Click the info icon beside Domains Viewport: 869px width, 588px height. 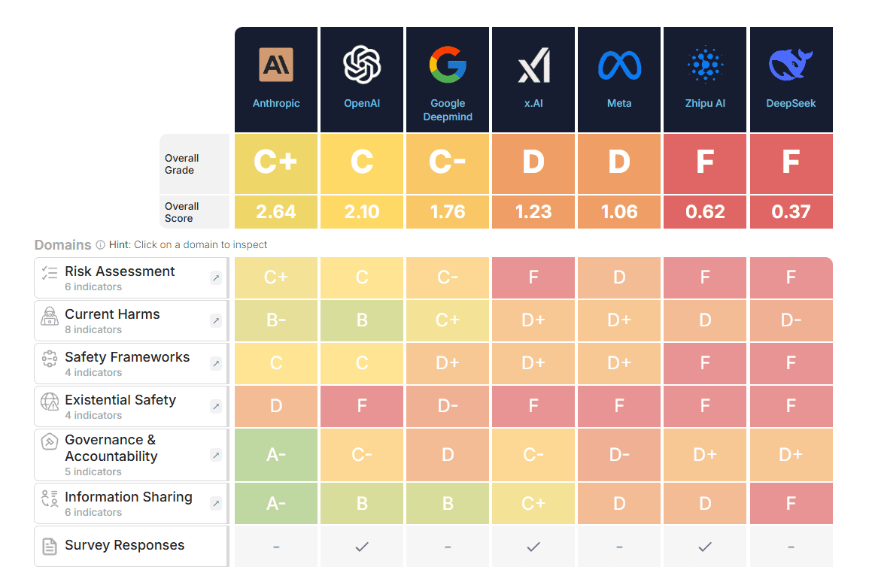click(100, 244)
